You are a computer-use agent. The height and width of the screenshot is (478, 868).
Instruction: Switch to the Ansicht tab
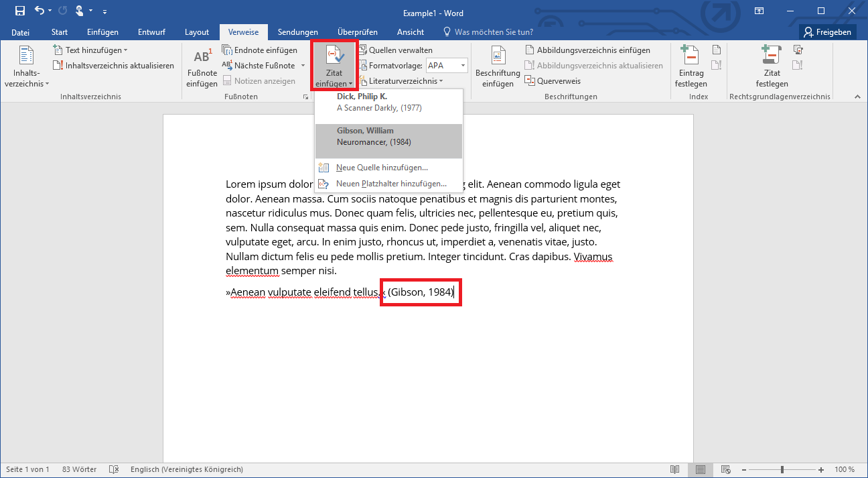point(411,32)
